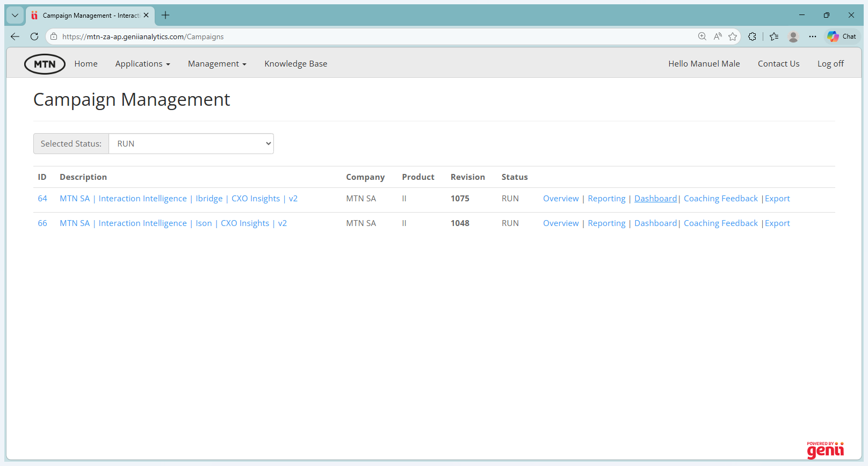Open the Copilot Chat button
This screenshot has width=868, height=466.
coord(842,37)
